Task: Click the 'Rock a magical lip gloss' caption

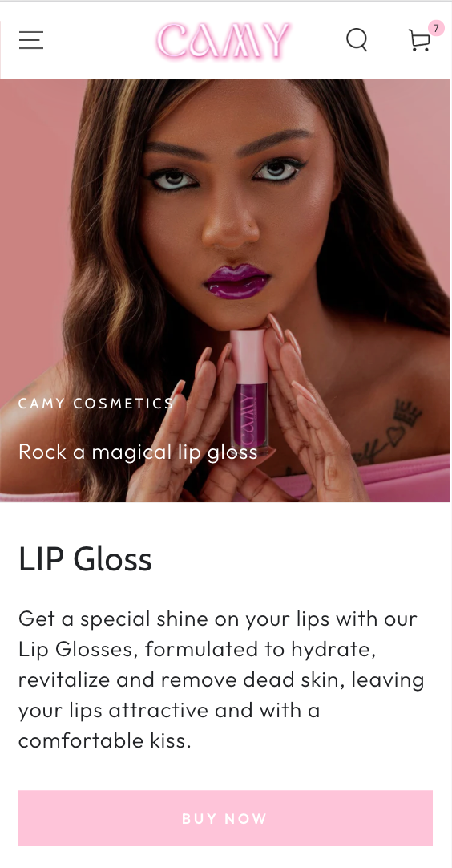Action: (x=139, y=452)
